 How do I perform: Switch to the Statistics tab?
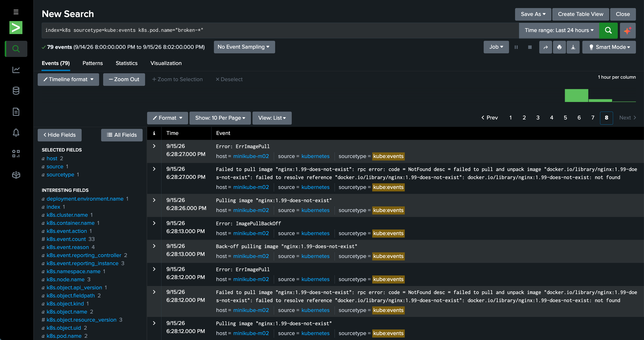coord(126,63)
